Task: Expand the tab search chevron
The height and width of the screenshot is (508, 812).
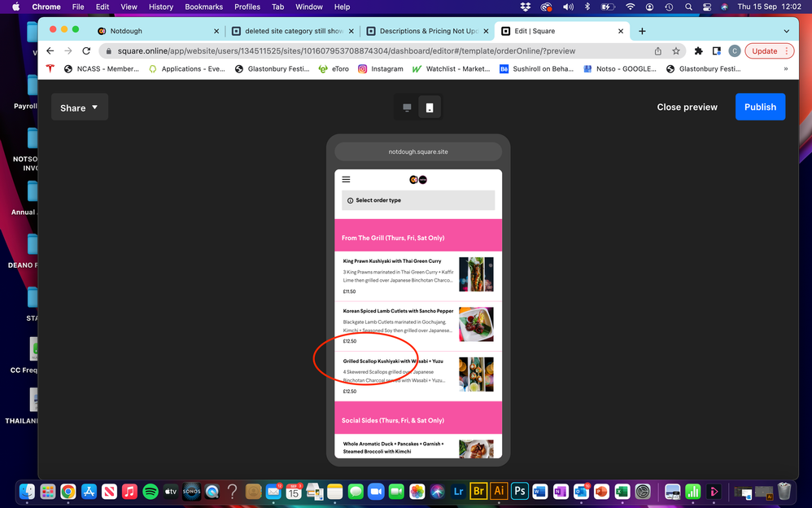Action: point(786,31)
